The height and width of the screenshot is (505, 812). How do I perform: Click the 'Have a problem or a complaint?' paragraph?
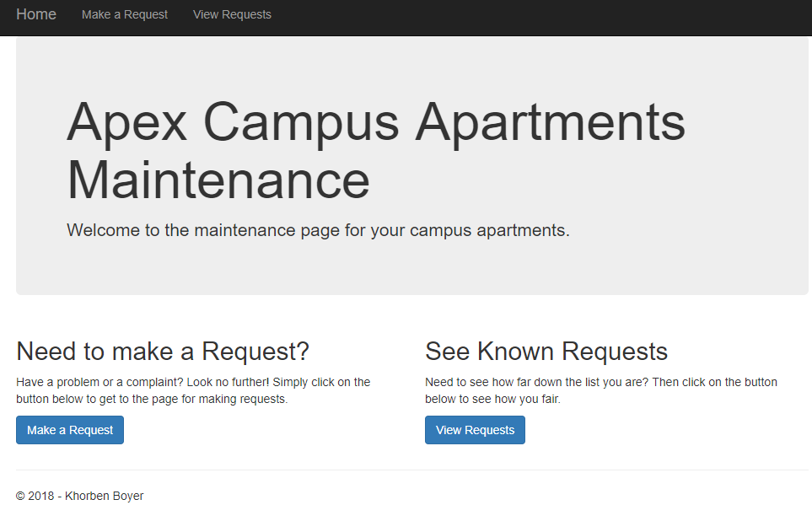(x=193, y=390)
